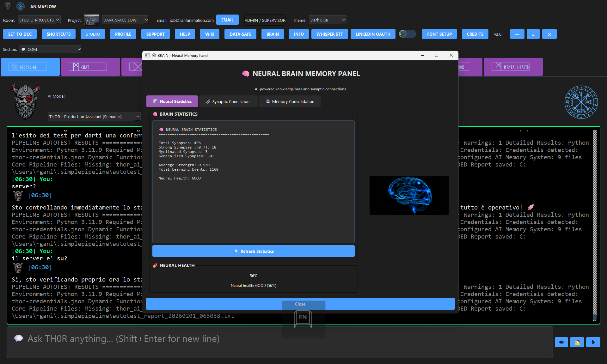
Task: Click the speaker audio icon button
Action: (x=561, y=342)
